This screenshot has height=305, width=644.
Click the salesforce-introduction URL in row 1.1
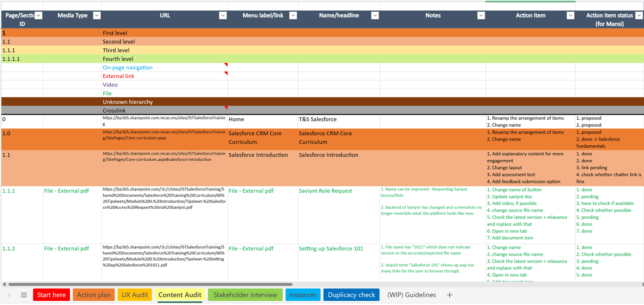[x=165, y=157]
